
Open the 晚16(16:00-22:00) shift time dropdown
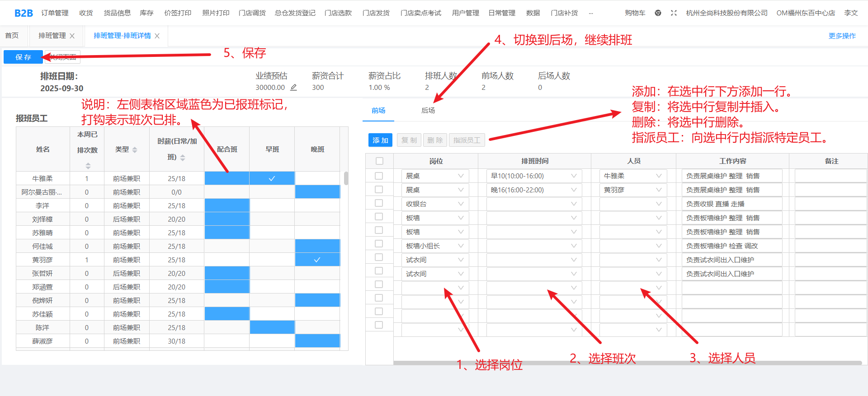(x=574, y=190)
